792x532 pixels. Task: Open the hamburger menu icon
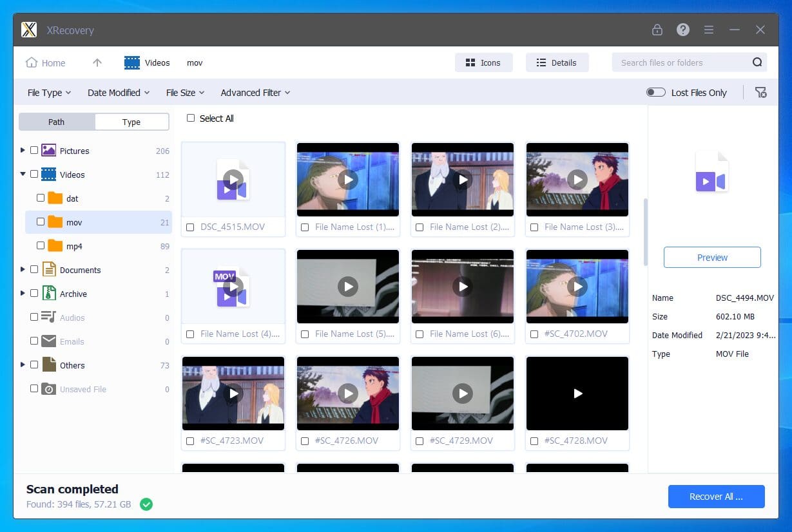point(709,30)
